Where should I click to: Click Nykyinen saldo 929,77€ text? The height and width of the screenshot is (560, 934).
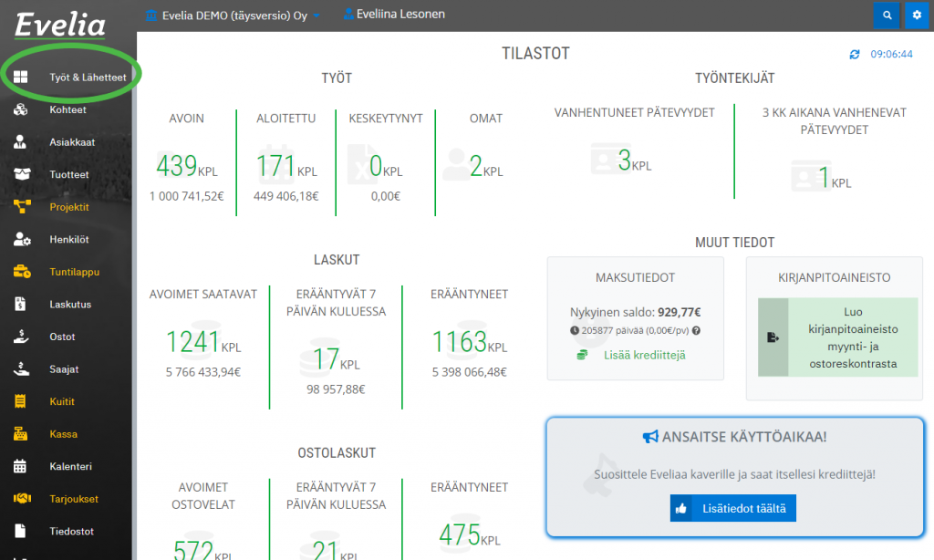[635, 312]
